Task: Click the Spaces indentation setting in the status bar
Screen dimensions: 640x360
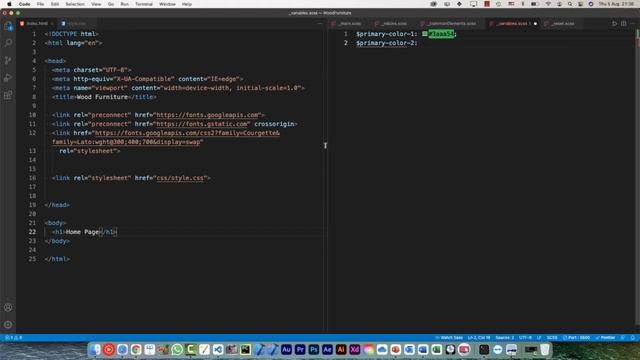Action: coord(504,338)
